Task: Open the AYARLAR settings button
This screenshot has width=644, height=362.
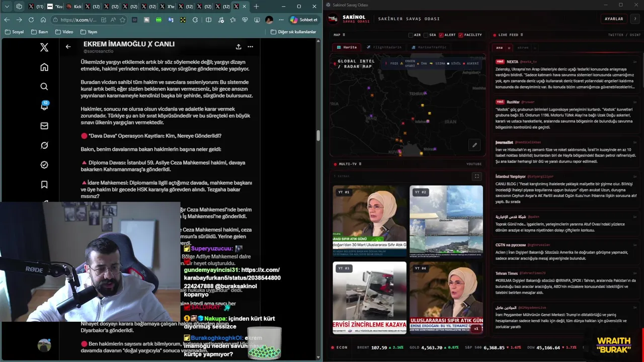Action: 613,19
